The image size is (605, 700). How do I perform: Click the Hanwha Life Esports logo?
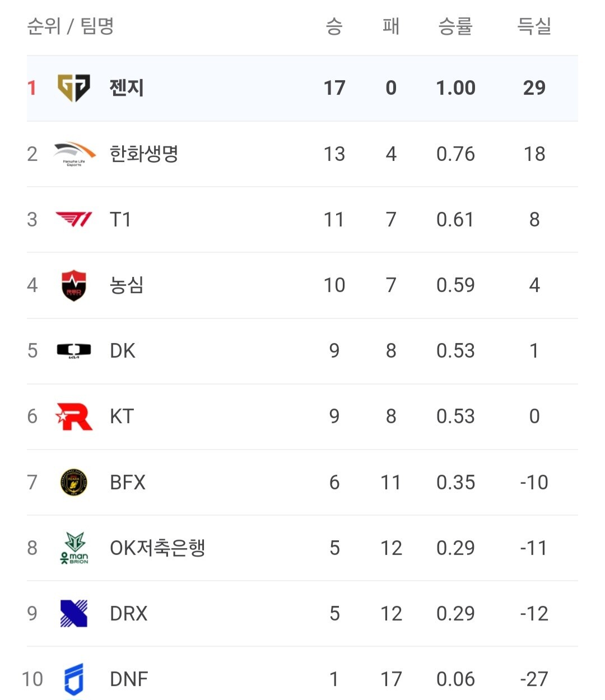[74, 154]
